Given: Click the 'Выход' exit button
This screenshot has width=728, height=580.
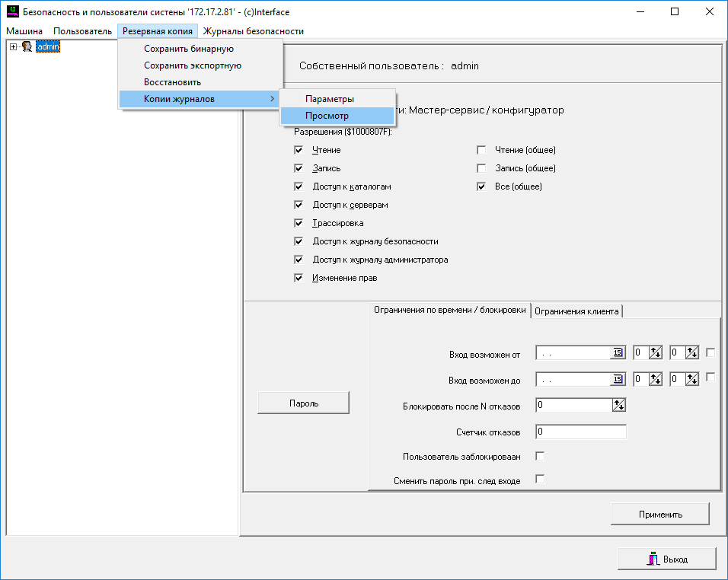Looking at the screenshot, I should pos(666,559).
